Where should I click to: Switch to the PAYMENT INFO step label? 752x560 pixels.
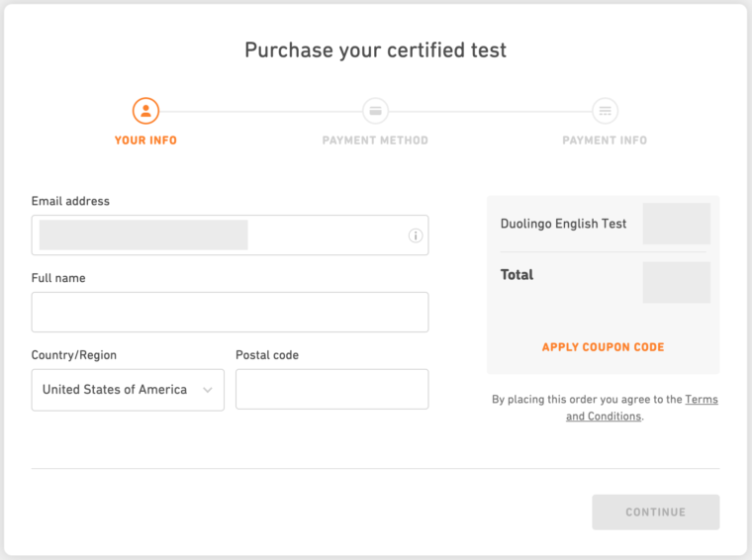(605, 140)
